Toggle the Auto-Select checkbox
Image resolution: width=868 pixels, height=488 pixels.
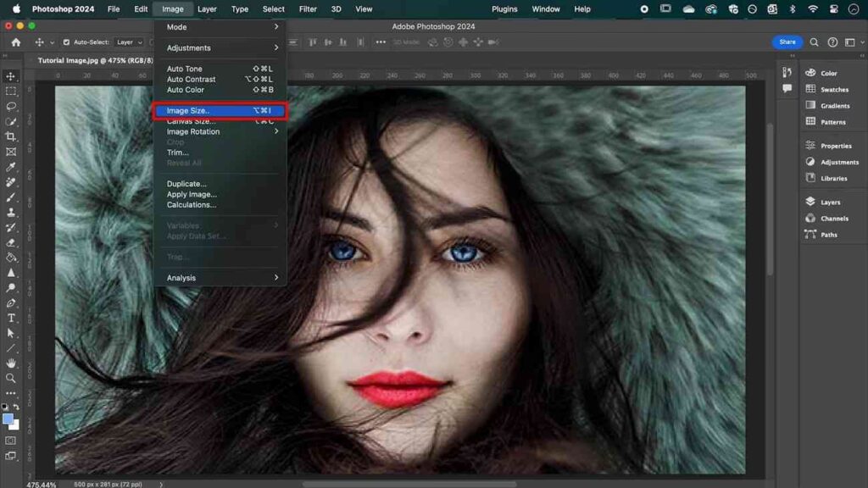pyautogui.click(x=67, y=42)
